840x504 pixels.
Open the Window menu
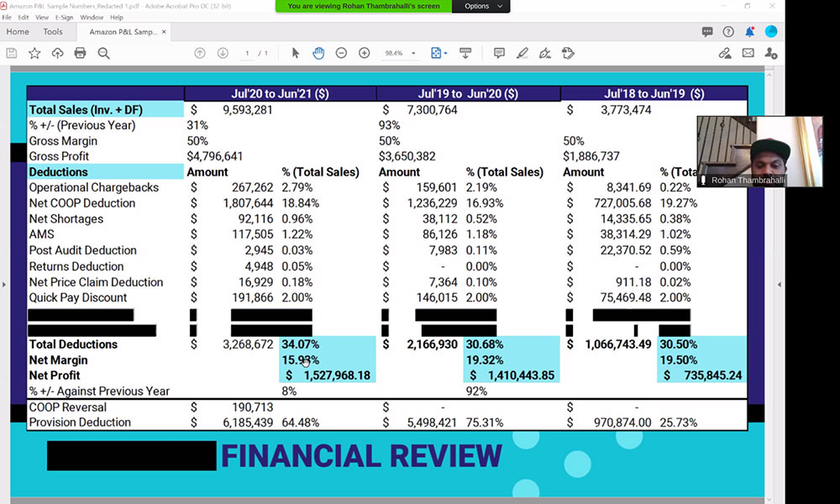pos(92,17)
